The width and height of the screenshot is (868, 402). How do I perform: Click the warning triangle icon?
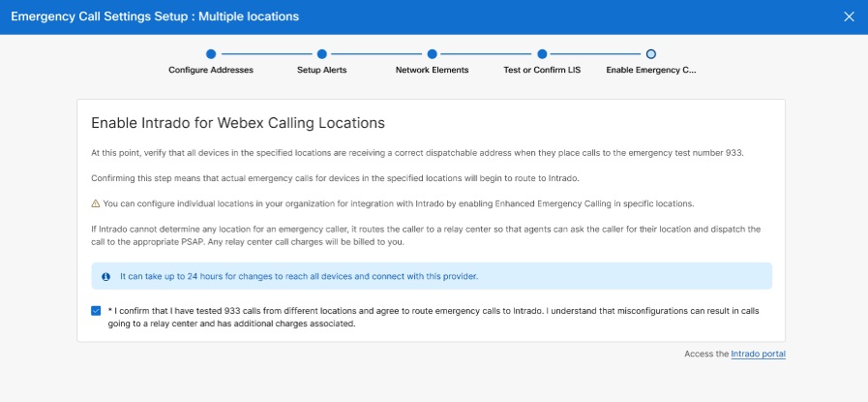95,203
